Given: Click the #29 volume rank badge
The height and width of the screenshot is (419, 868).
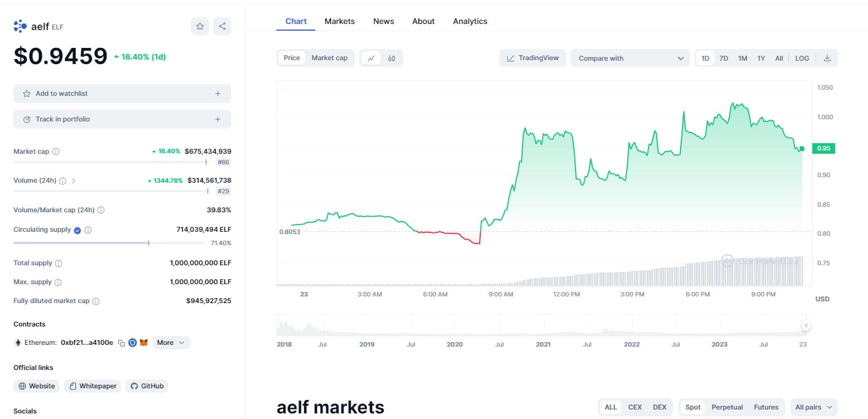Looking at the screenshot, I should (x=223, y=191).
